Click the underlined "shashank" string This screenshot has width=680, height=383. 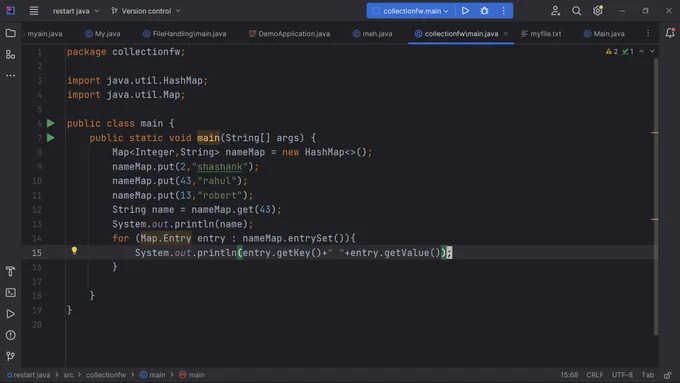[x=220, y=167]
